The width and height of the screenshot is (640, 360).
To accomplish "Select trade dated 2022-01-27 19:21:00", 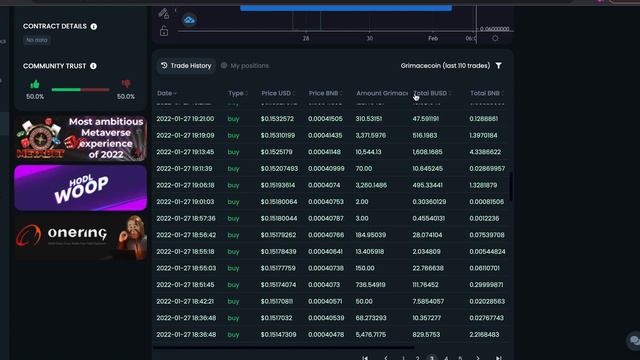I will (185, 119).
